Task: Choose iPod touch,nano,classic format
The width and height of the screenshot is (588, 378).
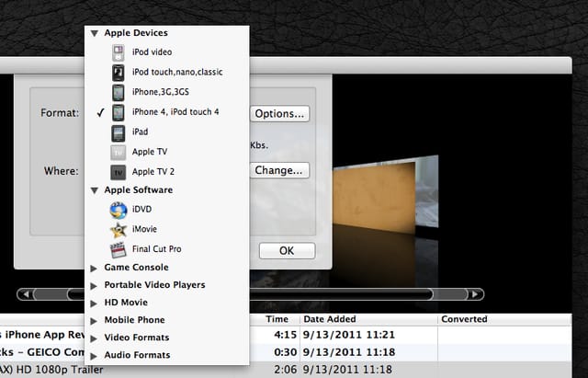Action: tap(167, 72)
